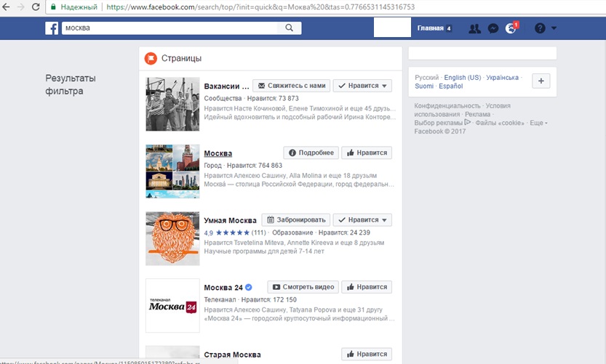606x364 pixels.
Task: Open the Умная Москва page title
Action: pos(231,220)
